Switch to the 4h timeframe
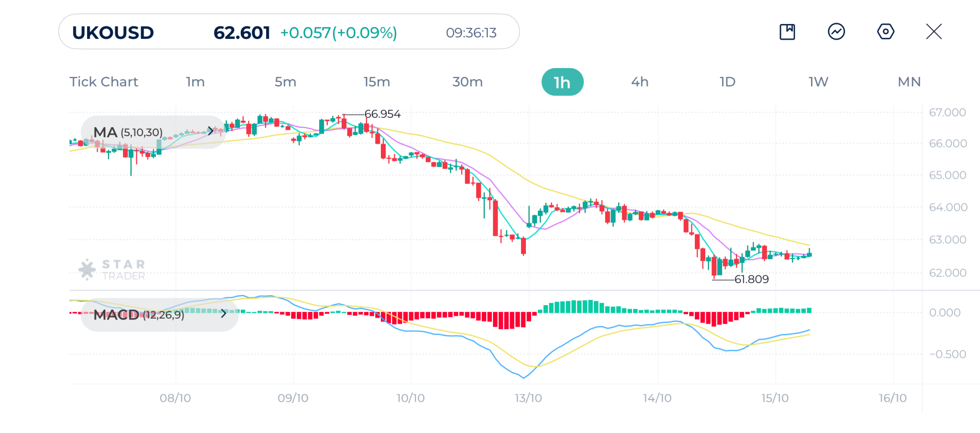 tap(640, 82)
